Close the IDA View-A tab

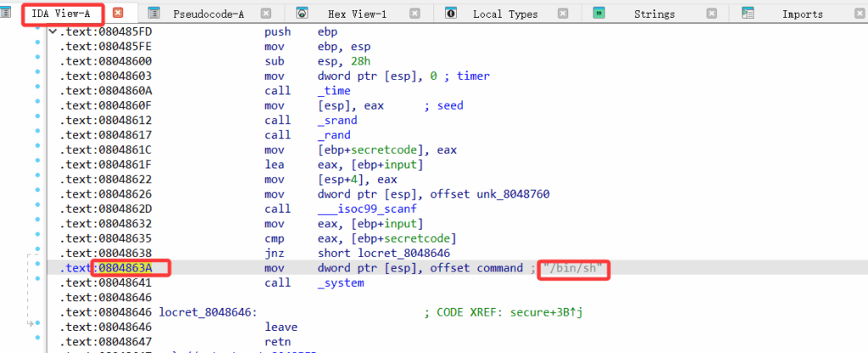(118, 14)
